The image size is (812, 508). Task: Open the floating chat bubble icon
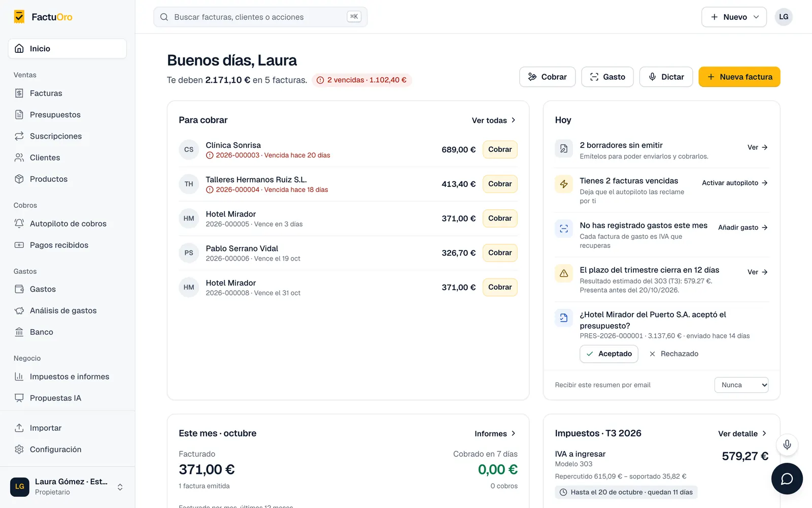coord(787,479)
